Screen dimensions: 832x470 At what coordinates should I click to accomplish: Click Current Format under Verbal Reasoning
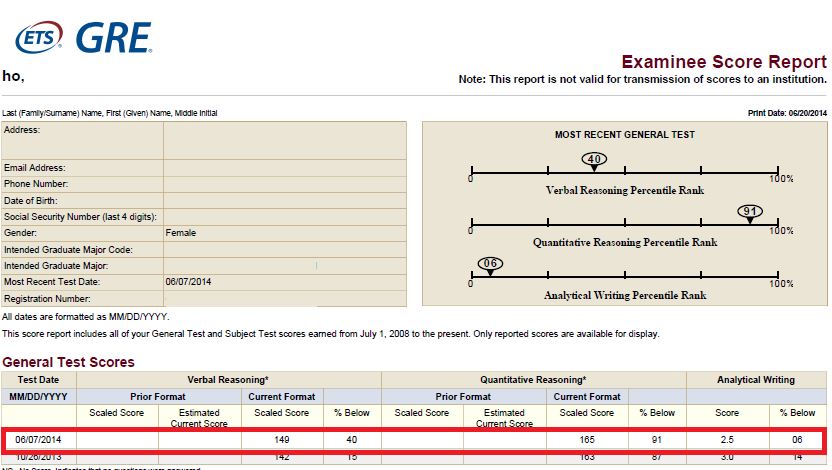coord(282,397)
